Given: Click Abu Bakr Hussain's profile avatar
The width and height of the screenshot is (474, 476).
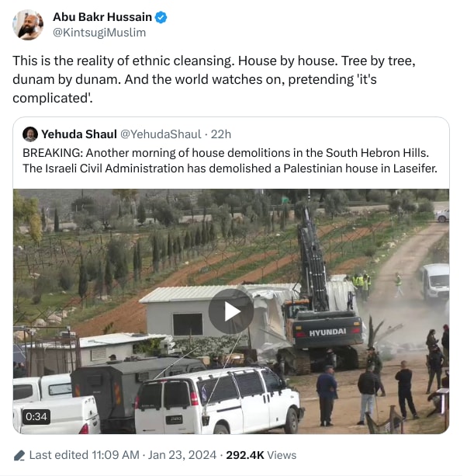Looking at the screenshot, I should [28, 25].
